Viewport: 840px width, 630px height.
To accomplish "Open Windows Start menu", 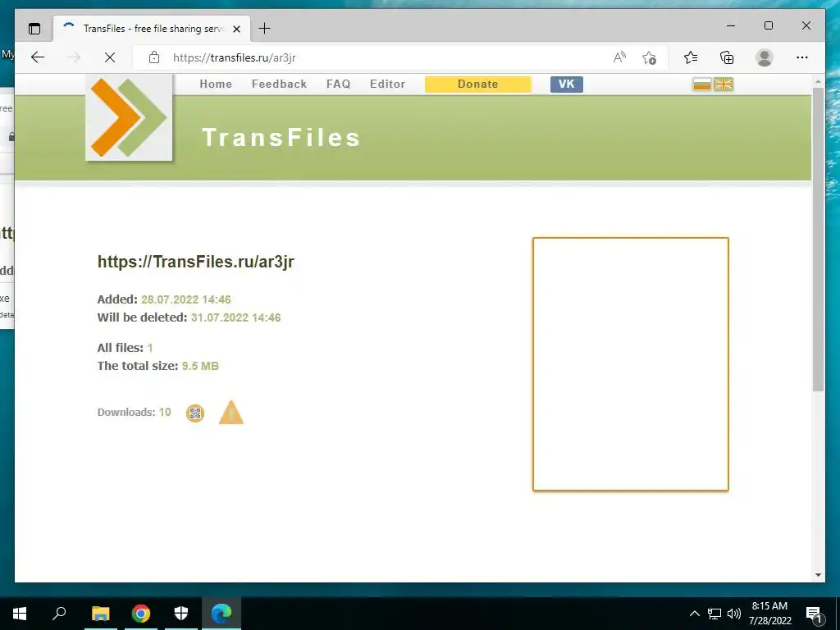I will 20,614.
